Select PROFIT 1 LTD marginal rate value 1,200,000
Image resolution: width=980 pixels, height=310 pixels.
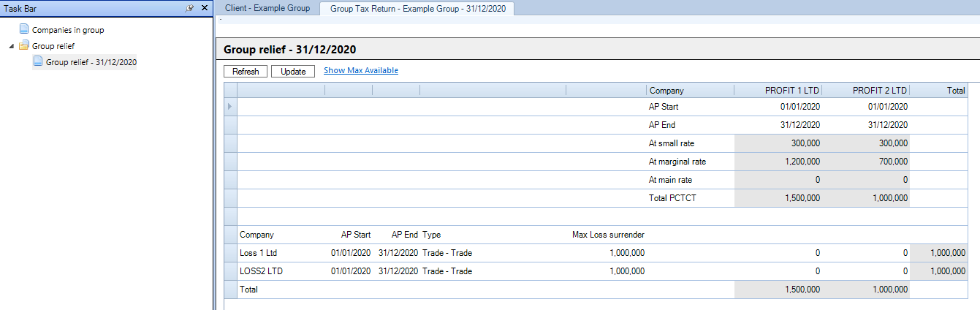tap(778, 162)
